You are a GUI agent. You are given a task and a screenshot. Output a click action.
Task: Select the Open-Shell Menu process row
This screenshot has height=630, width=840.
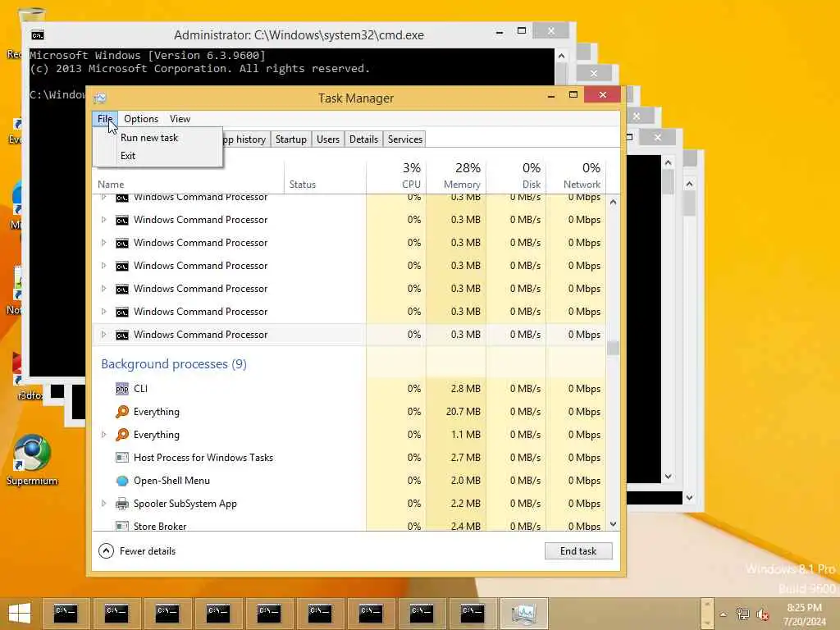(349, 481)
